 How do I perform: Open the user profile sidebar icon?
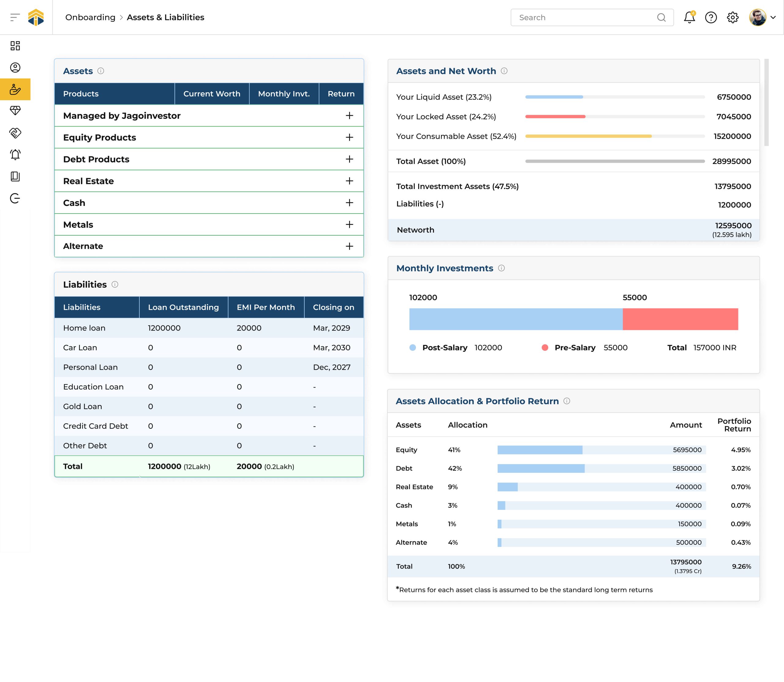(x=15, y=68)
